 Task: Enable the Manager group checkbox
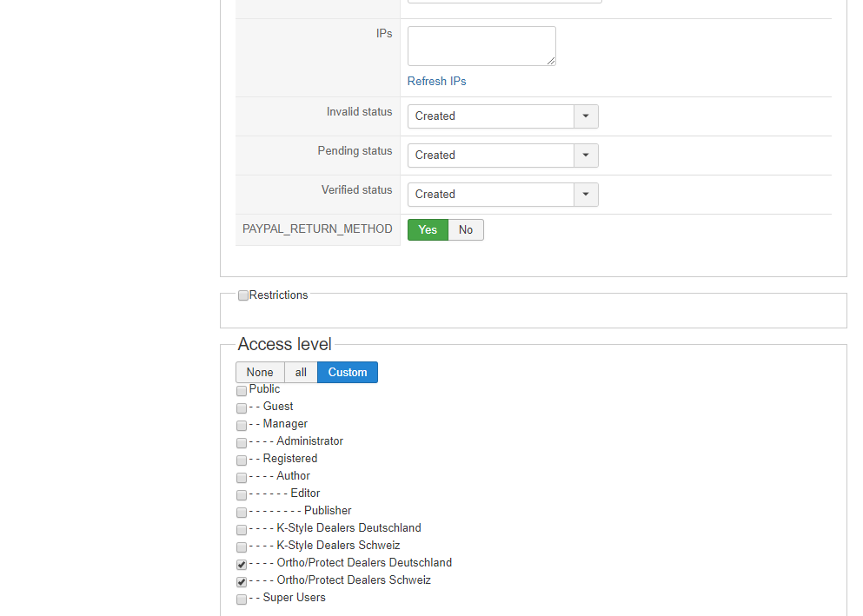[x=242, y=426]
